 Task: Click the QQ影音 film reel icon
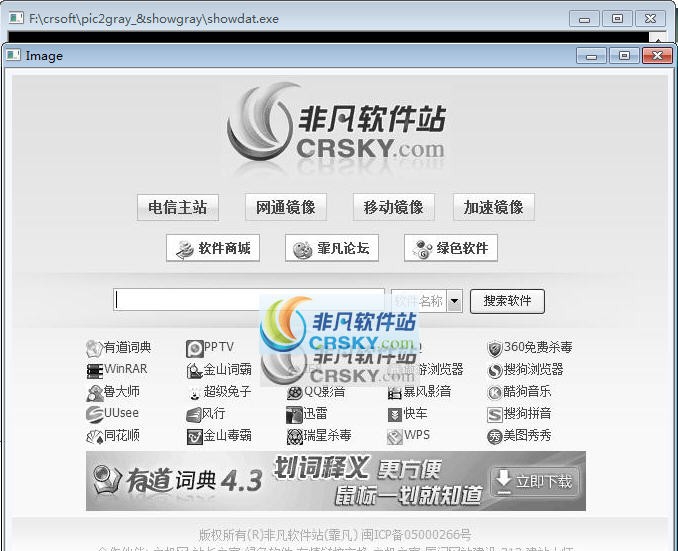coord(294,393)
